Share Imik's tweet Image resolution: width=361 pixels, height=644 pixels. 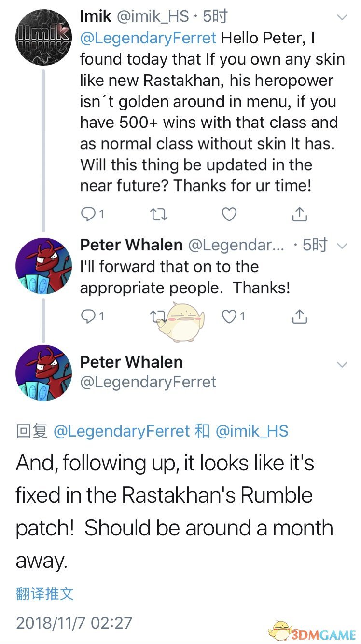[x=300, y=214]
